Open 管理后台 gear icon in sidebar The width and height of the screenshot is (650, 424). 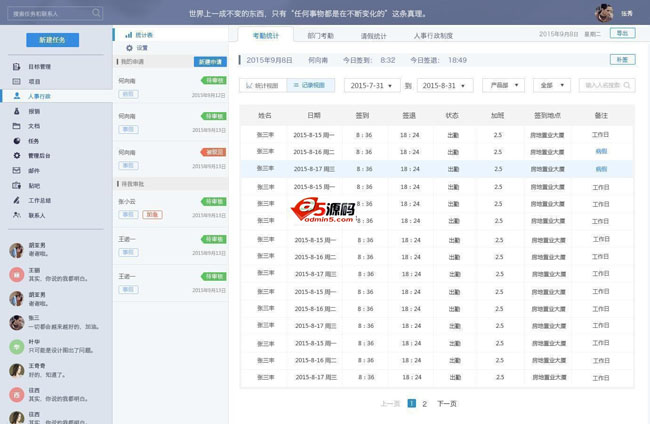(17, 155)
